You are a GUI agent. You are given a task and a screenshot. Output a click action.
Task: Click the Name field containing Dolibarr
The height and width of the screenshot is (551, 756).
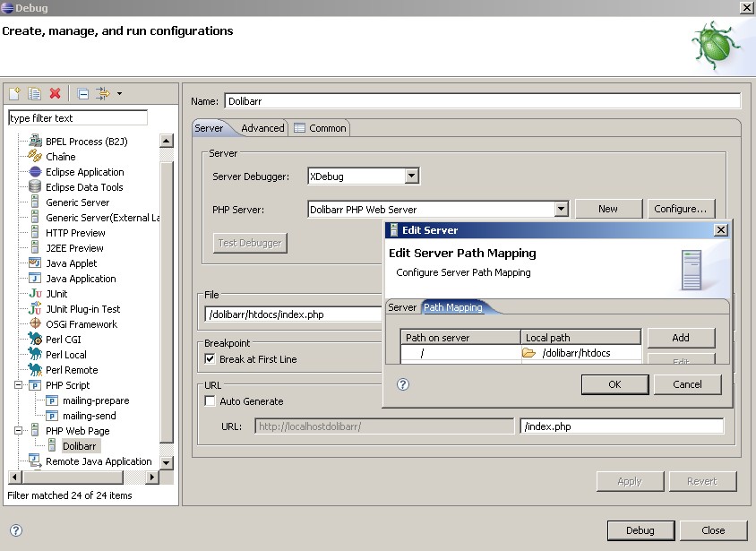481,101
